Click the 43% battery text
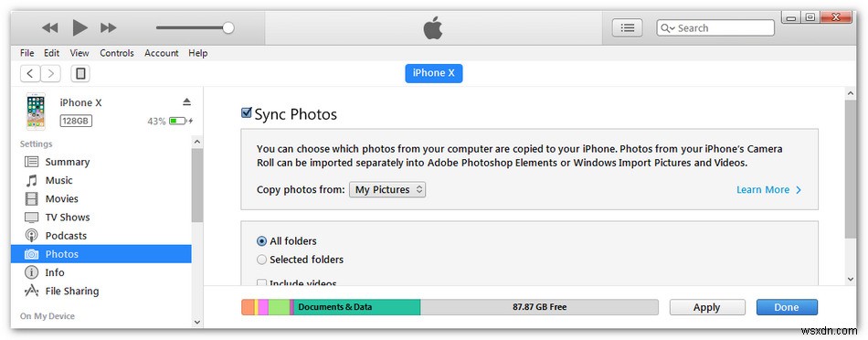The height and width of the screenshot is (340, 868). coord(156,122)
